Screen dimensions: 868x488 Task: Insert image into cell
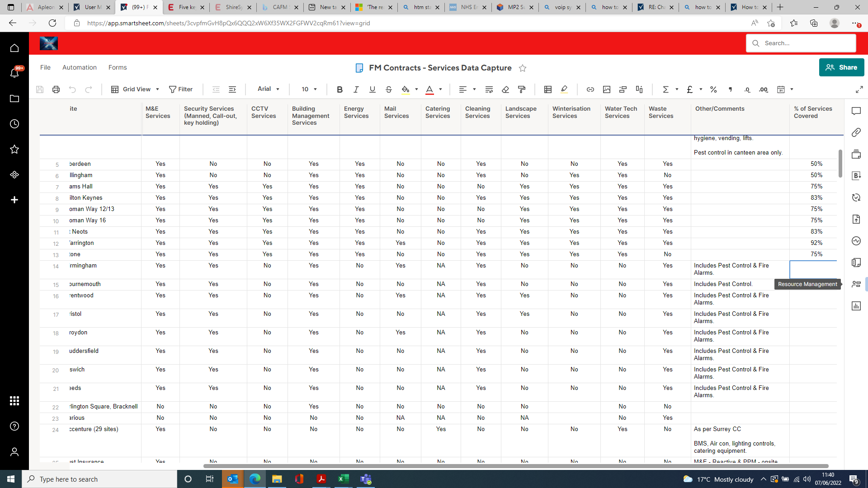[x=607, y=89]
